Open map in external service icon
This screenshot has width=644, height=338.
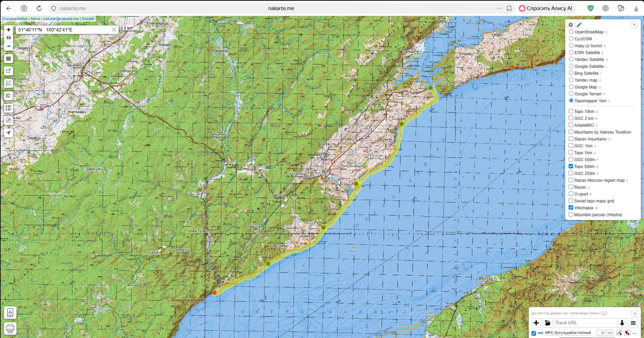tap(9, 71)
